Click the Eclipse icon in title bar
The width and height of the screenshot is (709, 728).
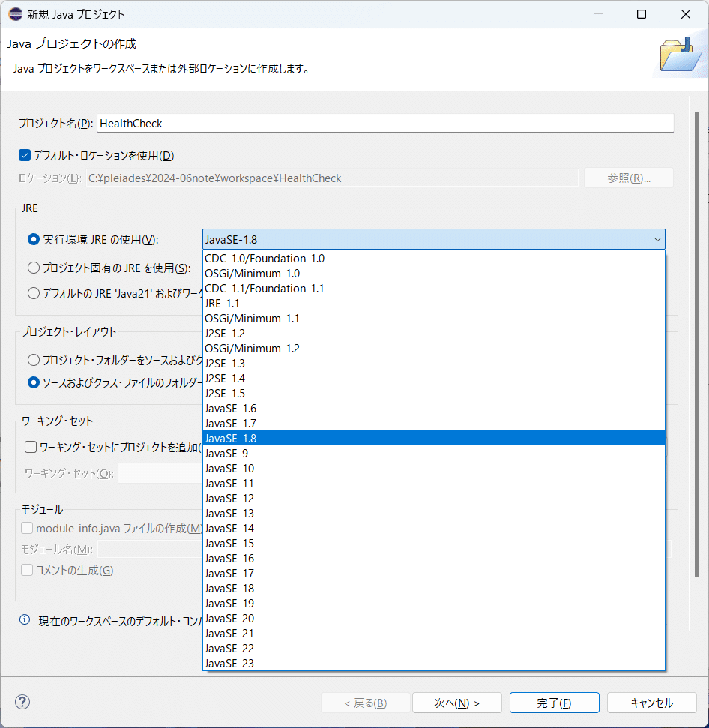click(15, 14)
